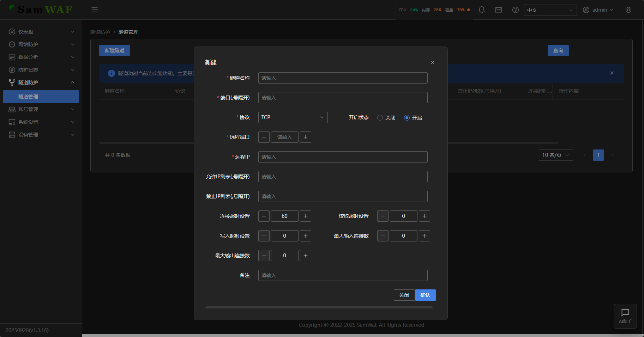Open the mail envelope icon
644x337 pixels.
click(x=498, y=10)
